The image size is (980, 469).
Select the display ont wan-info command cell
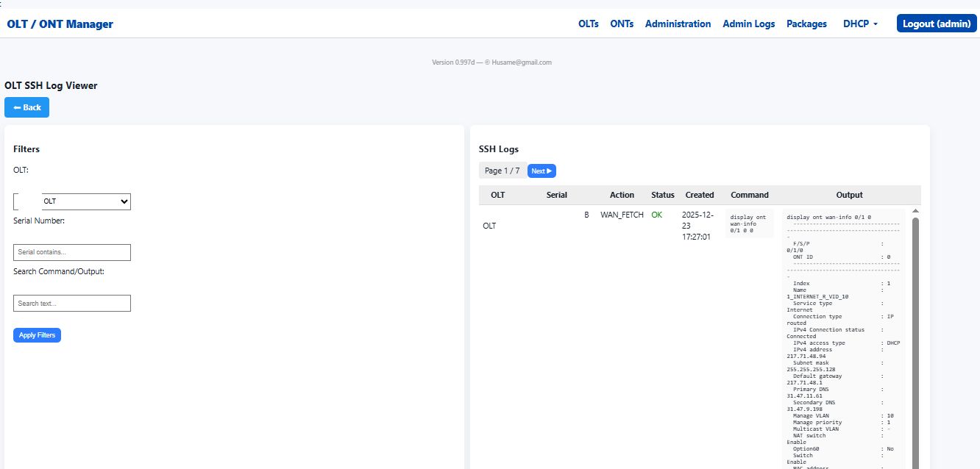click(748, 223)
